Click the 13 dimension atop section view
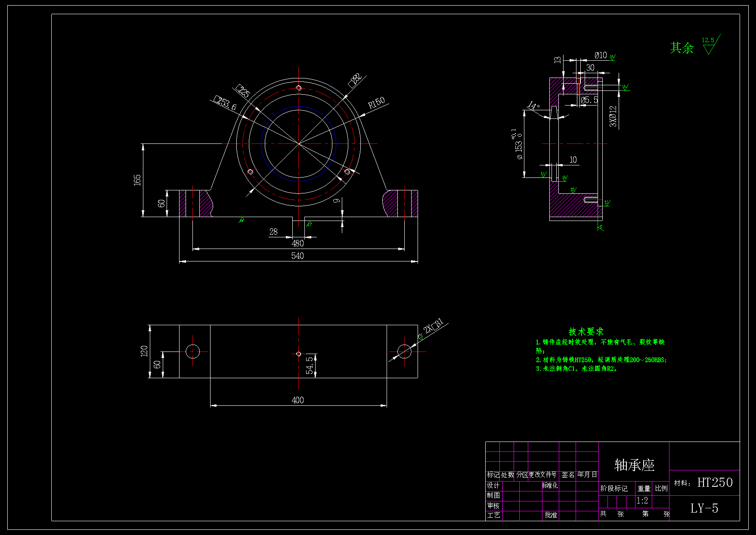The image size is (756, 535). (x=558, y=60)
